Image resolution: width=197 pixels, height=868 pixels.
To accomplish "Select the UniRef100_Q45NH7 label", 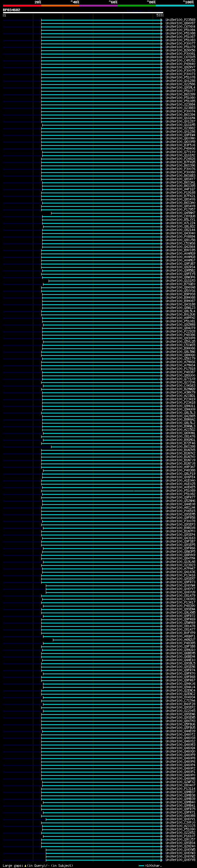I will [x=180, y=213].
